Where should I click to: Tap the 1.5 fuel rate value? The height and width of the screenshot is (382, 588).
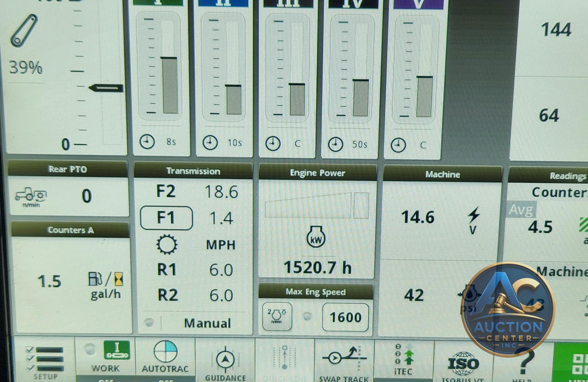49,281
